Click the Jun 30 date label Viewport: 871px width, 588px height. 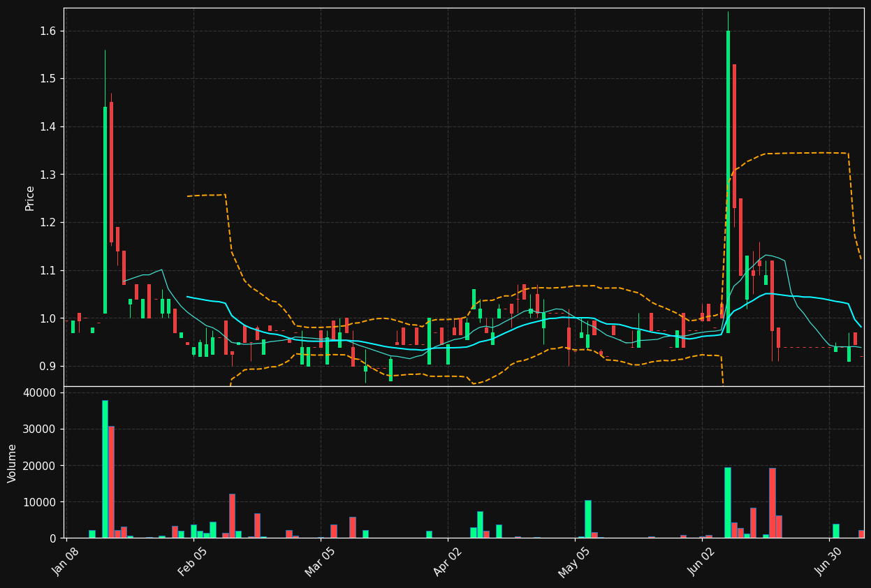828,562
